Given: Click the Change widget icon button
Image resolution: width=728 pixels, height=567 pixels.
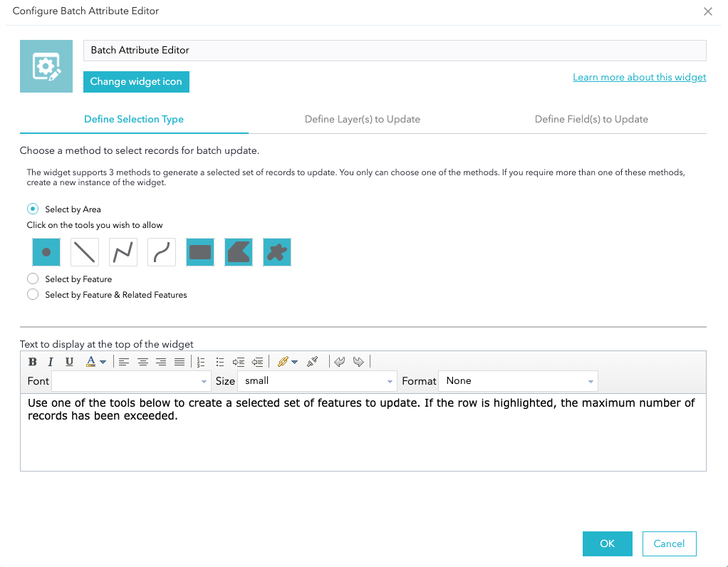Looking at the screenshot, I should click(x=137, y=82).
